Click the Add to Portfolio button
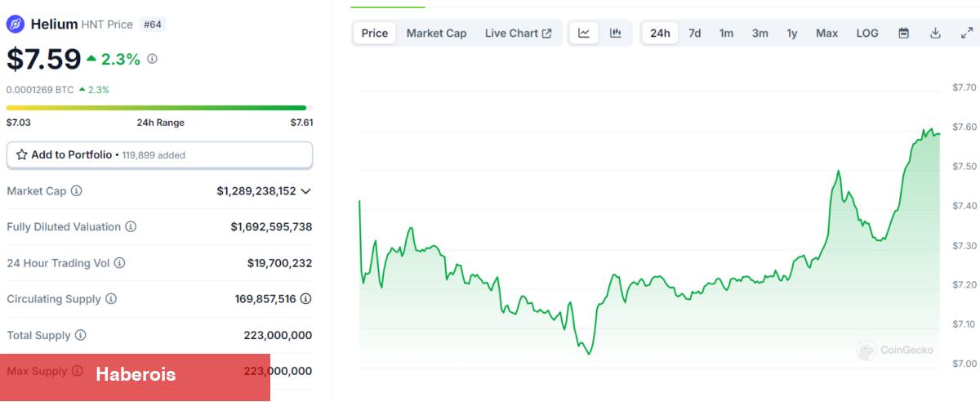This screenshot has width=980, height=402. coord(159,154)
